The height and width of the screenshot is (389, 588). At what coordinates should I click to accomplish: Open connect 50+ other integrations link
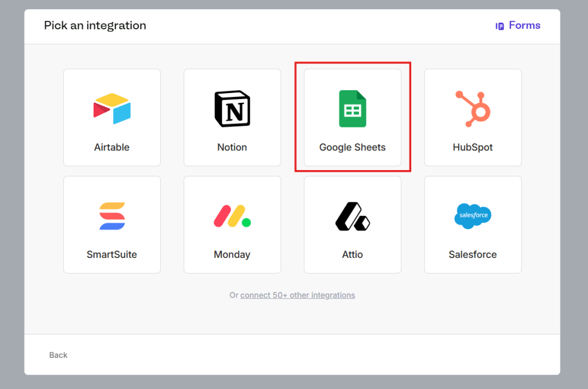pyautogui.click(x=297, y=295)
